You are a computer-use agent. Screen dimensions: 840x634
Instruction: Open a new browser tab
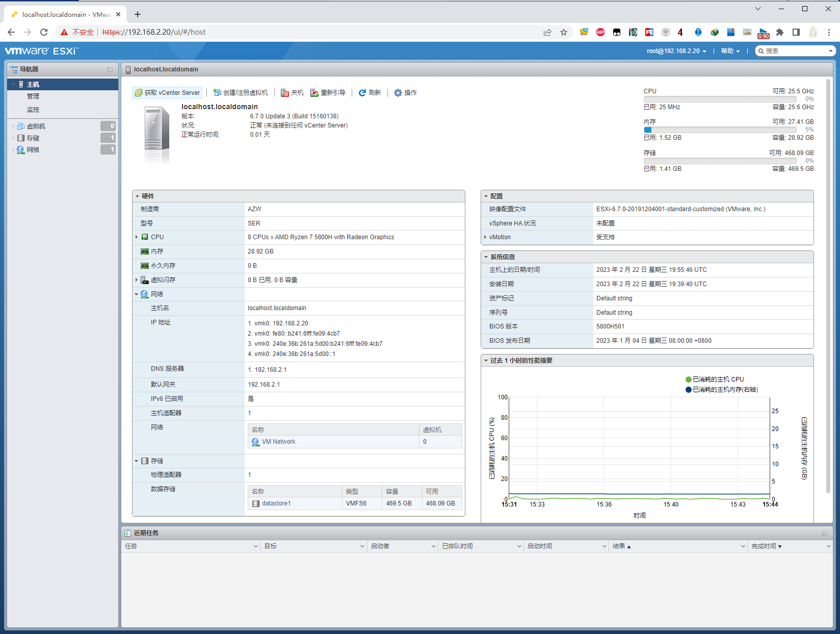[138, 14]
